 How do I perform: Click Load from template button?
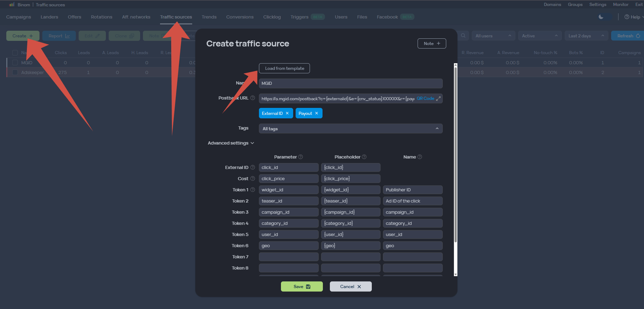284,68
